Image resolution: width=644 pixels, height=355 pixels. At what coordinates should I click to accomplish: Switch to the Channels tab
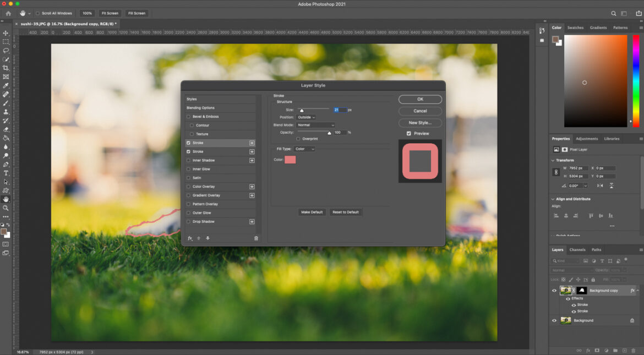coord(578,249)
